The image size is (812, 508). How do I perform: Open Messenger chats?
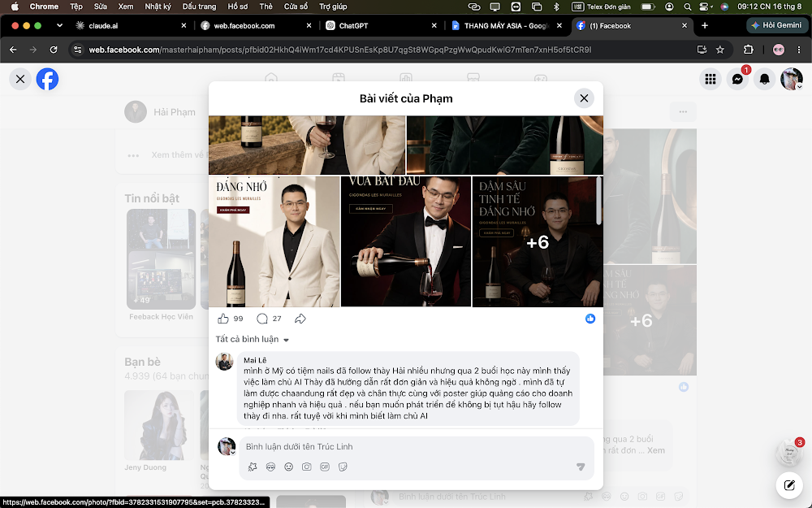(x=737, y=79)
